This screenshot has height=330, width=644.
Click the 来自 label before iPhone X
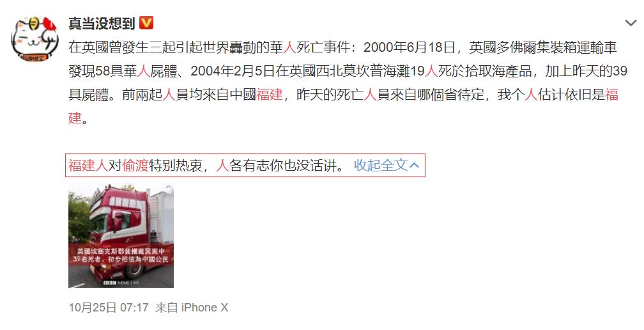(166, 308)
